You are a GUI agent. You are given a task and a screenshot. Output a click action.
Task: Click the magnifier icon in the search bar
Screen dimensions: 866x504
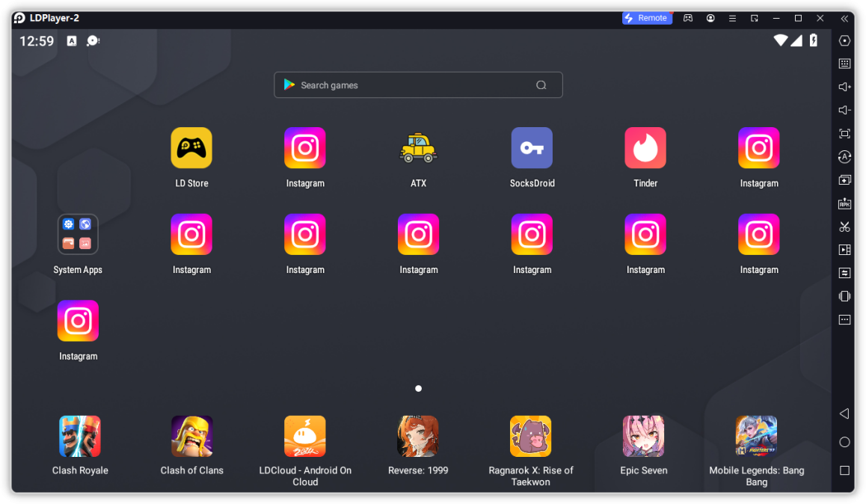click(541, 85)
